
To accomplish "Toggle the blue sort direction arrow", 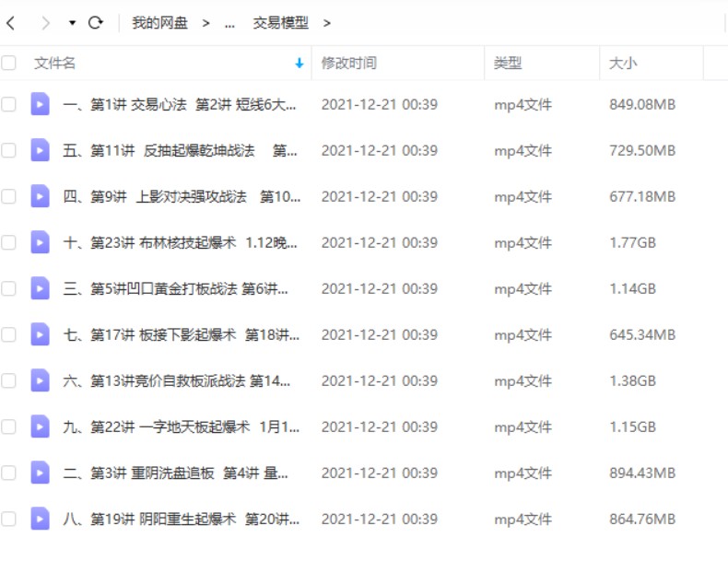I will [x=299, y=64].
